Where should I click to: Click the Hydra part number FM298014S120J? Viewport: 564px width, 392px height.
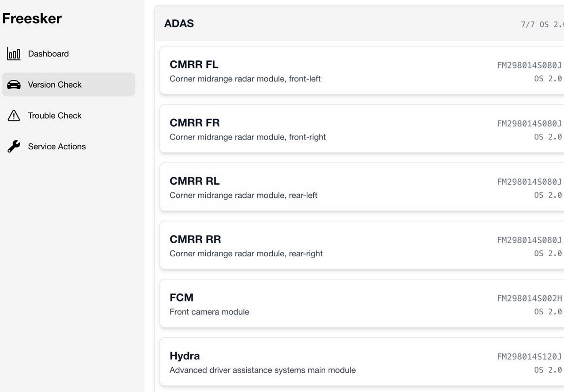[x=530, y=357]
